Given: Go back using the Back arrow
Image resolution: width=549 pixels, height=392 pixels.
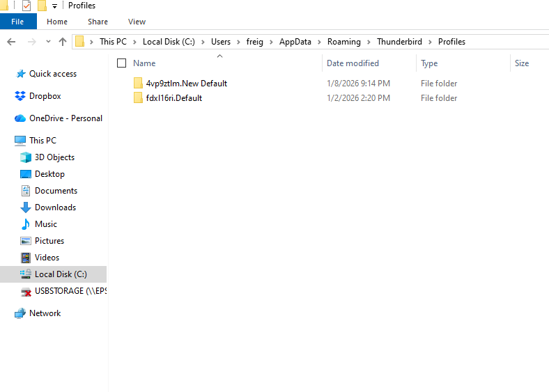Looking at the screenshot, I should click(11, 42).
